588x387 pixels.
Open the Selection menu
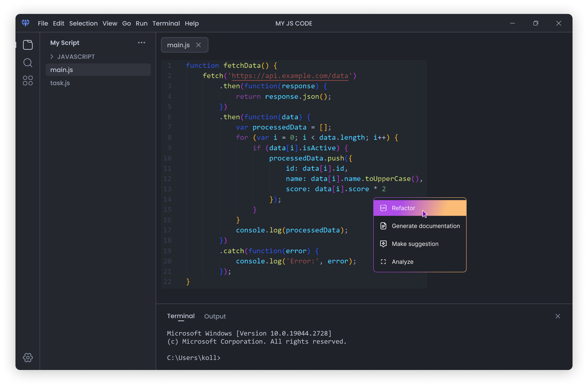click(x=83, y=23)
